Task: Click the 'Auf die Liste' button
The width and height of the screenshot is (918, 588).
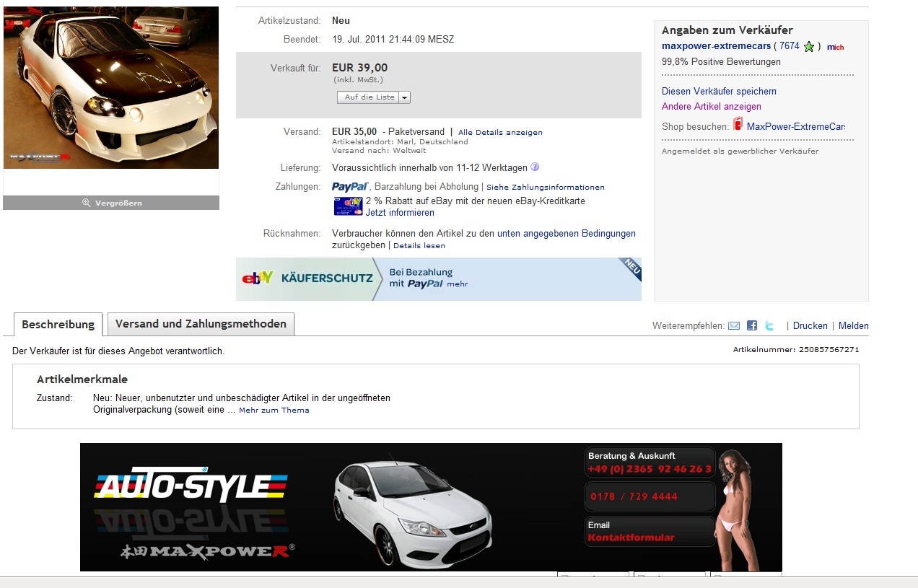Action: [x=369, y=97]
